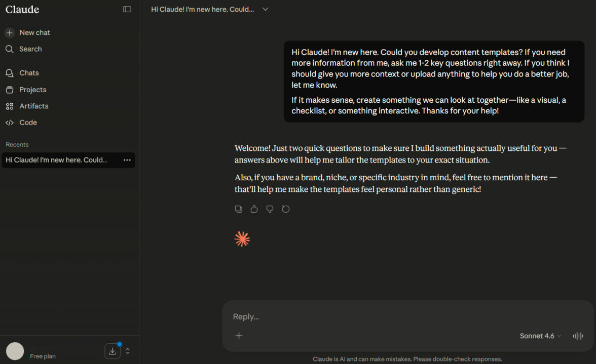The height and width of the screenshot is (364, 596).
Task: Collapse the sidebar with the panel toggle
Action: [127, 9]
